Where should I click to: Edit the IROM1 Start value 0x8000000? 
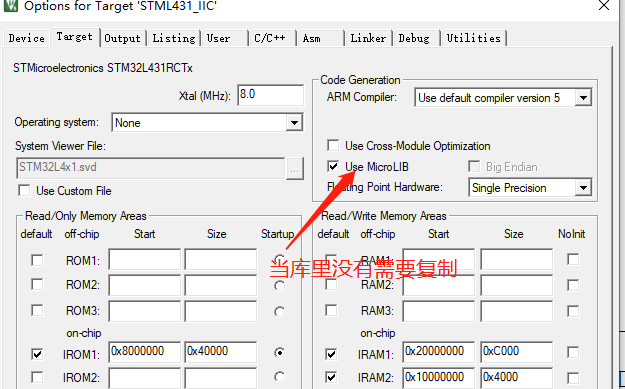(144, 352)
